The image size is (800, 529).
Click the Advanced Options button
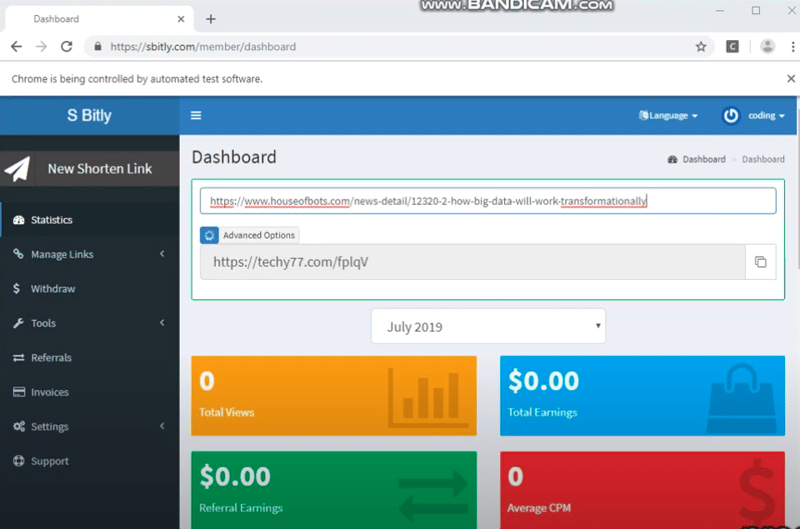[249, 235]
